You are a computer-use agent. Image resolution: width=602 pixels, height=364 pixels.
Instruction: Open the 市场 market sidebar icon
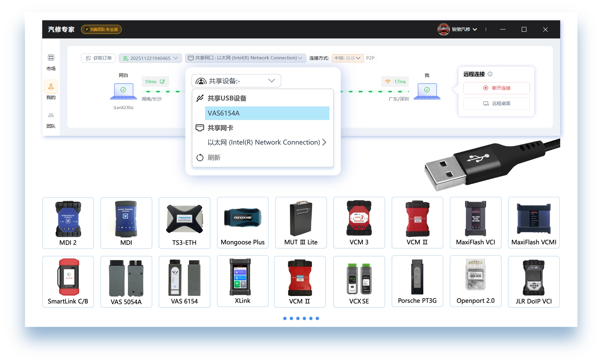coord(51,58)
